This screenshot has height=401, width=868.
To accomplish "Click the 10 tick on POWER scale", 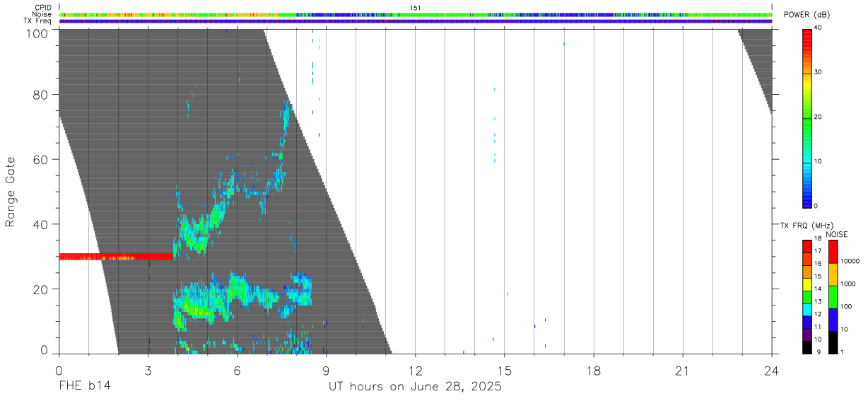I will click(x=819, y=161).
